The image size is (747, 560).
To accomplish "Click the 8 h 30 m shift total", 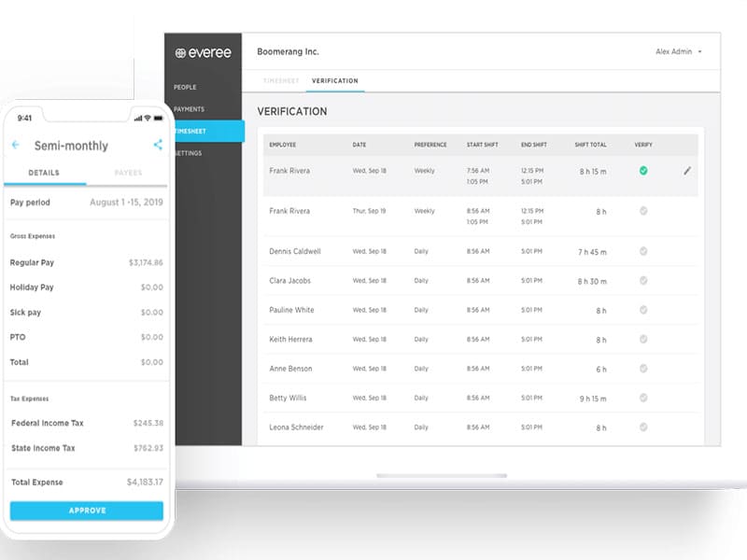I will tap(592, 282).
